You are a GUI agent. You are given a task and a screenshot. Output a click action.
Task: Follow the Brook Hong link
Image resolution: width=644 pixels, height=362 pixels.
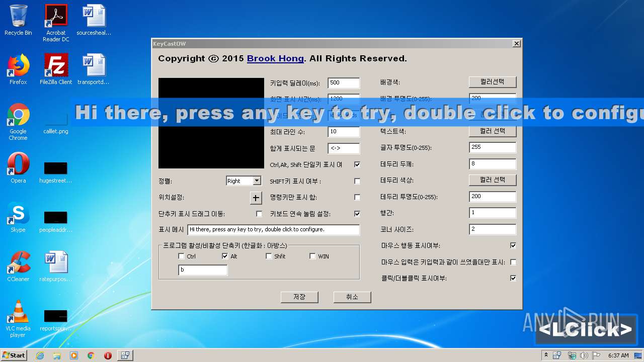pos(275,58)
